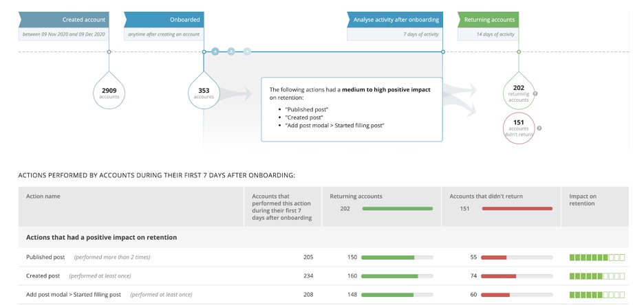Image resolution: width=644 pixels, height=305 pixels.
Task: Click the not-returned count 55 for Published post
Action: (x=473, y=258)
